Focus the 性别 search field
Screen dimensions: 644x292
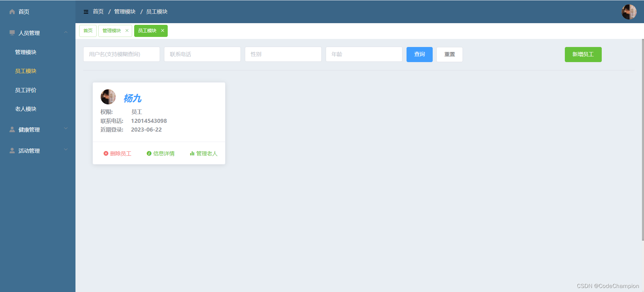click(x=283, y=54)
